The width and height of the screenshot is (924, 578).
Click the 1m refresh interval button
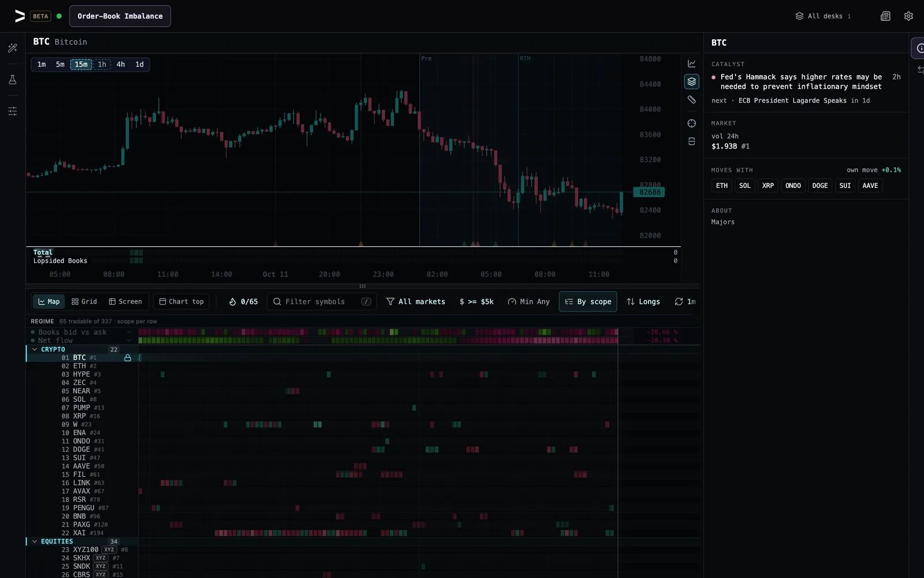685,302
